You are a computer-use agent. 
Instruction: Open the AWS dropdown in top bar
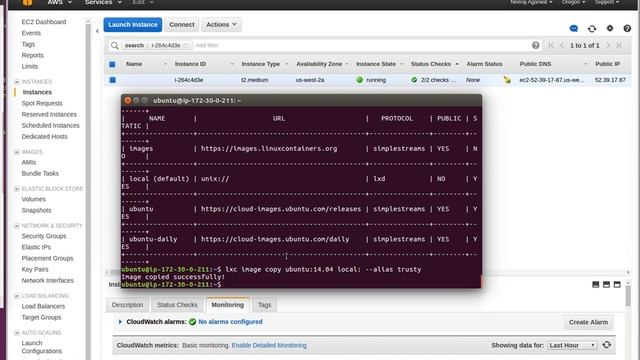click(x=60, y=2)
